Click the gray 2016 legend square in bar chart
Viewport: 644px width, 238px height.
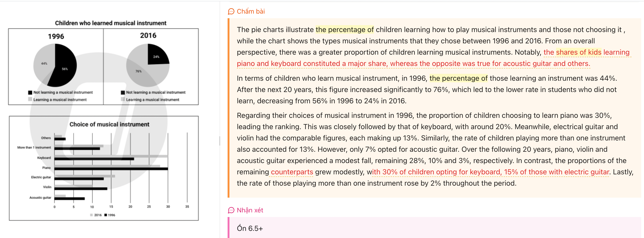91,215
